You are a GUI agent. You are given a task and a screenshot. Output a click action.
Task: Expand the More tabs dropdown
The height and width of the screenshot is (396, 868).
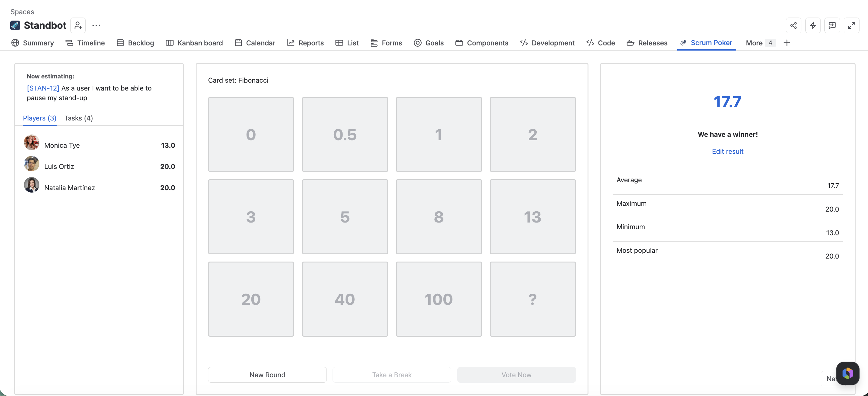click(x=761, y=43)
